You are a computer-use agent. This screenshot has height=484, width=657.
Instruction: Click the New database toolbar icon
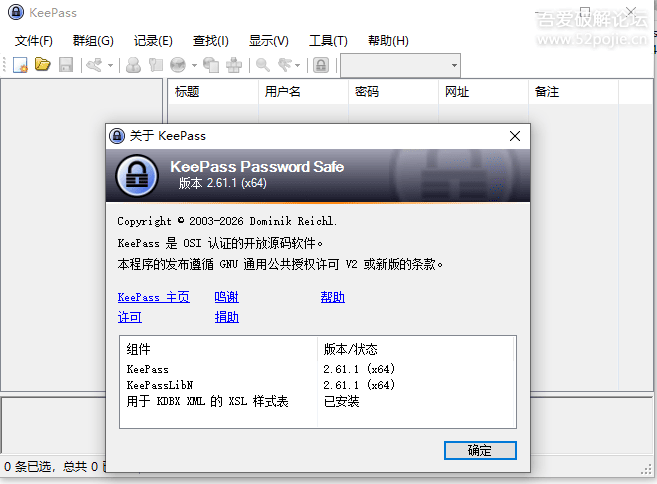point(20,65)
